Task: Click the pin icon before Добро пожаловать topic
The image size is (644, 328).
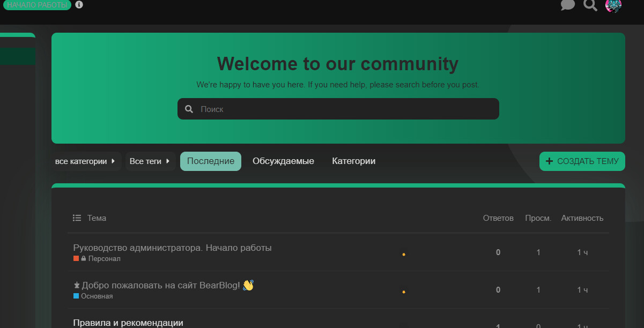Action: [x=77, y=286]
